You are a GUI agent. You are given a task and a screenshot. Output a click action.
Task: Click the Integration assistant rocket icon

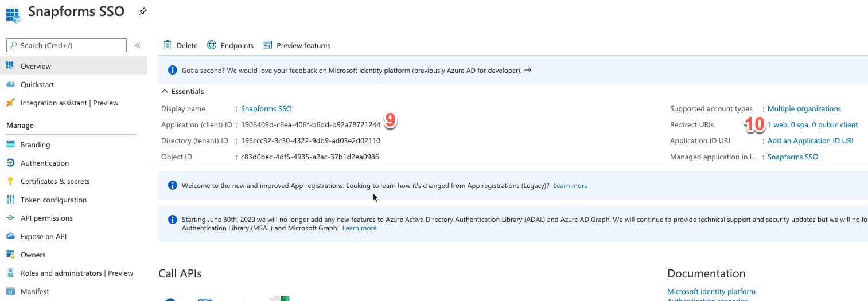coord(10,103)
